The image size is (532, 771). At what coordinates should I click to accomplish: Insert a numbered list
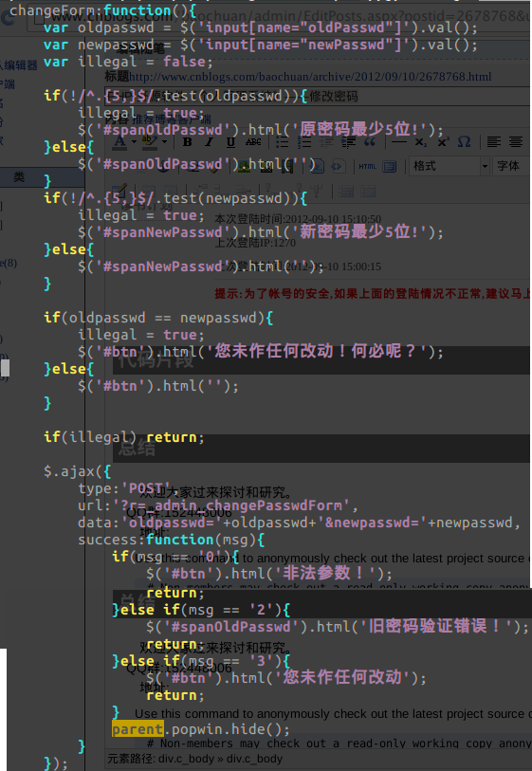[304, 142]
